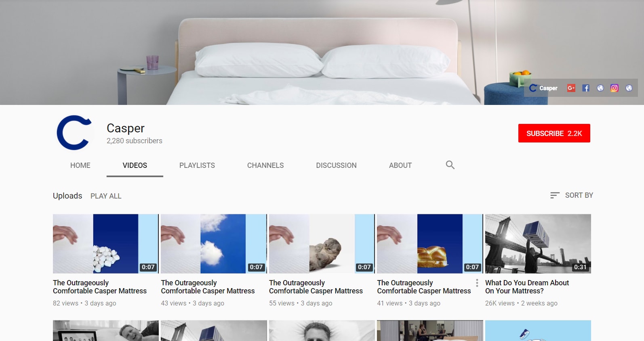Image resolution: width=644 pixels, height=341 pixels.
Task: Open video title with 43 views
Action: point(208,287)
